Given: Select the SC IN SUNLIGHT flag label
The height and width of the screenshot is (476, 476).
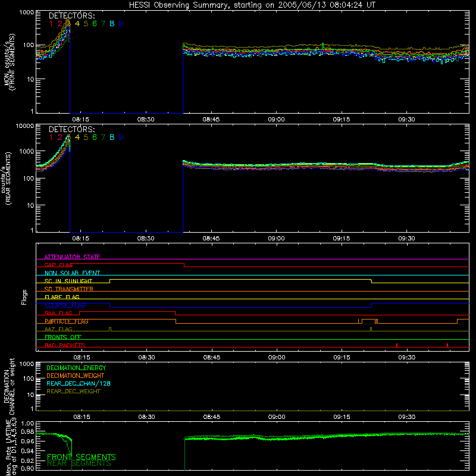Looking at the screenshot, I should click(68, 281).
